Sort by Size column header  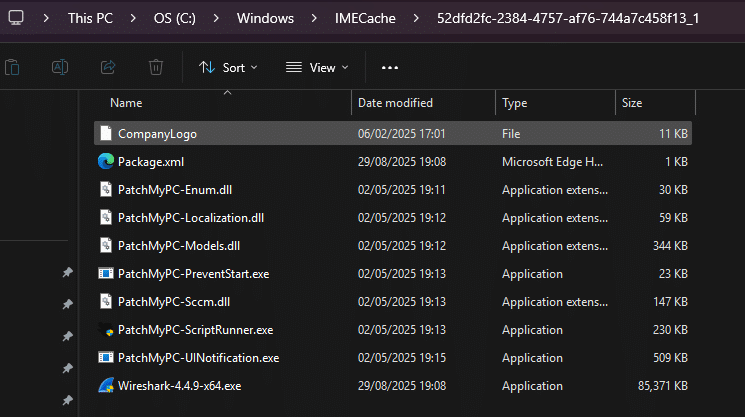(x=632, y=103)
